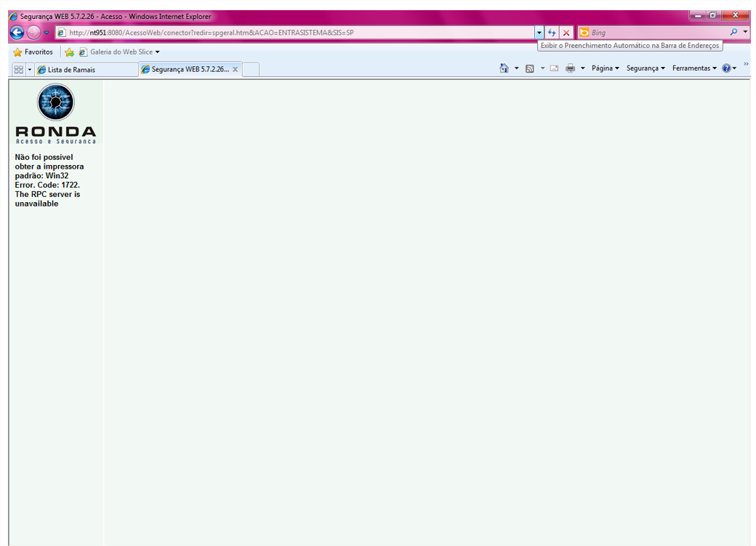Close the Segurança WEB tab
Image resolution: width=756 pixels, height=546 pixels.
(236, 70)
